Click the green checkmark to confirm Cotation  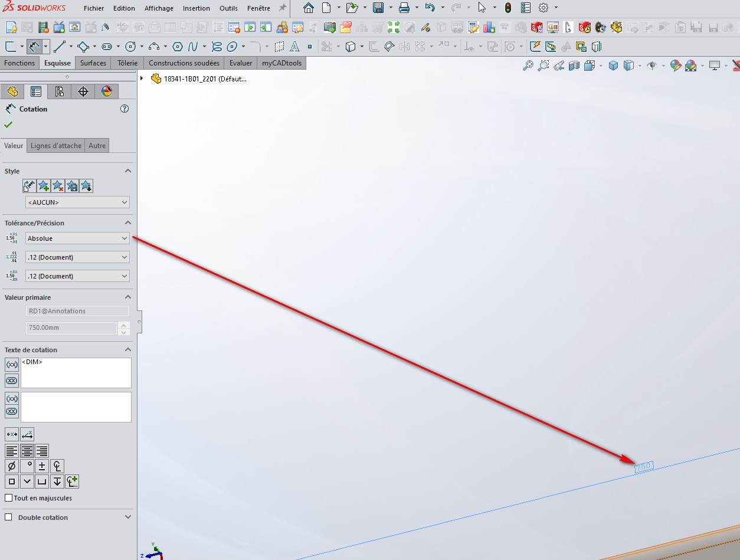8,125
